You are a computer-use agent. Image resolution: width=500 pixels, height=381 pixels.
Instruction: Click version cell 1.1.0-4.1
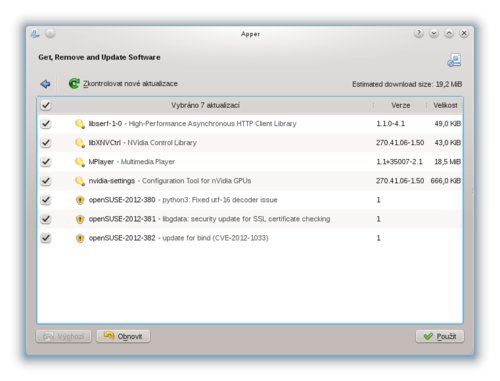click(390, 124)
